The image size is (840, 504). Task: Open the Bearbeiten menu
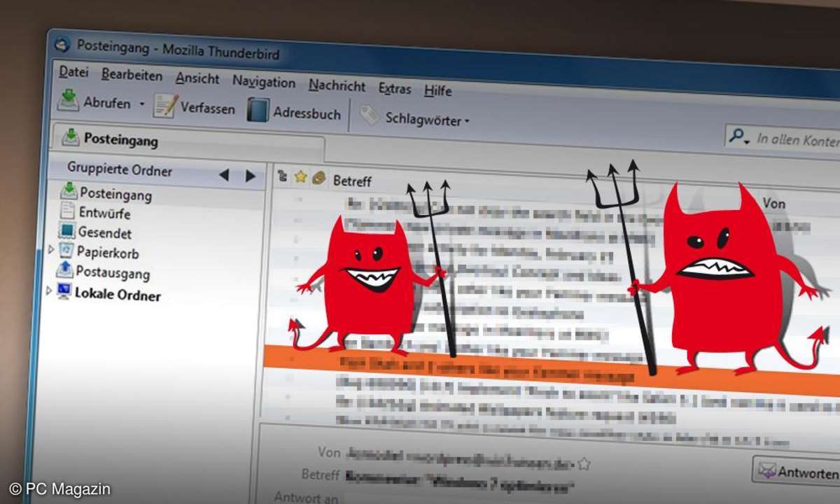click(132, 75)
